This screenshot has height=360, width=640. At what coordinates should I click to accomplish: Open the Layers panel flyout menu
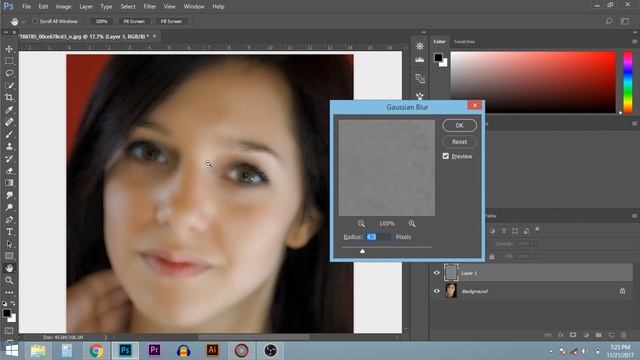click(x=634, y=216)
